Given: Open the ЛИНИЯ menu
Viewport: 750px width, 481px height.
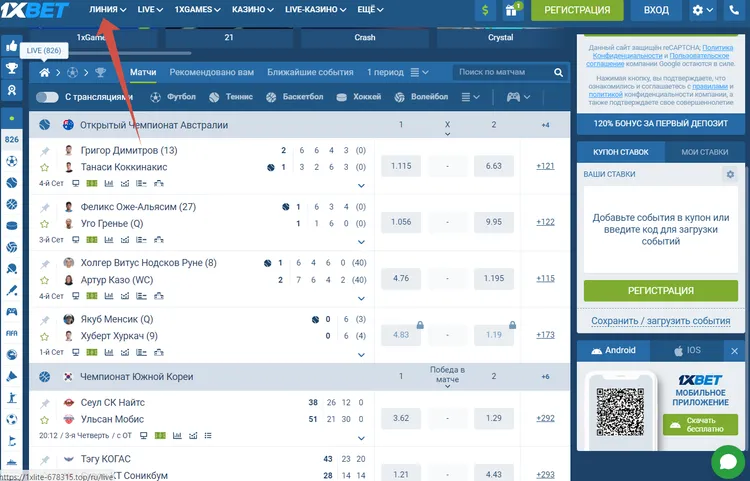Looking at the screenshot, I should click(x=108, y=10).
